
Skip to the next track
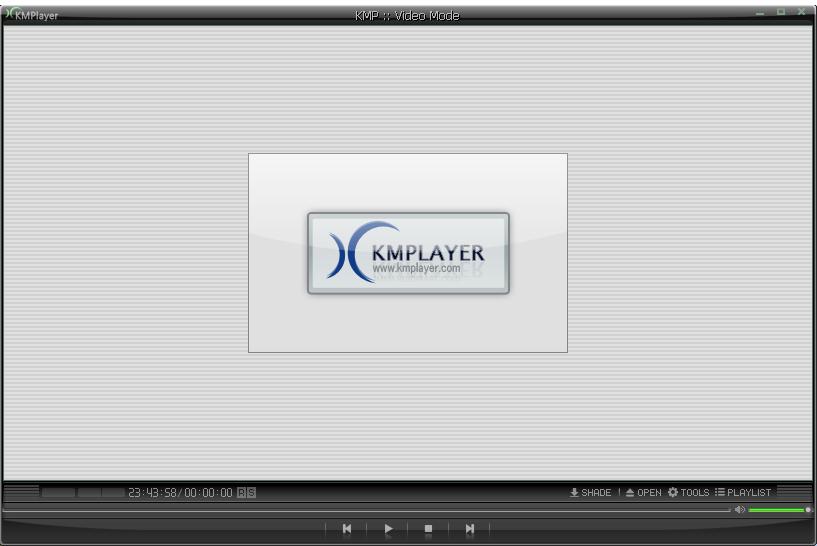[469, 529]
